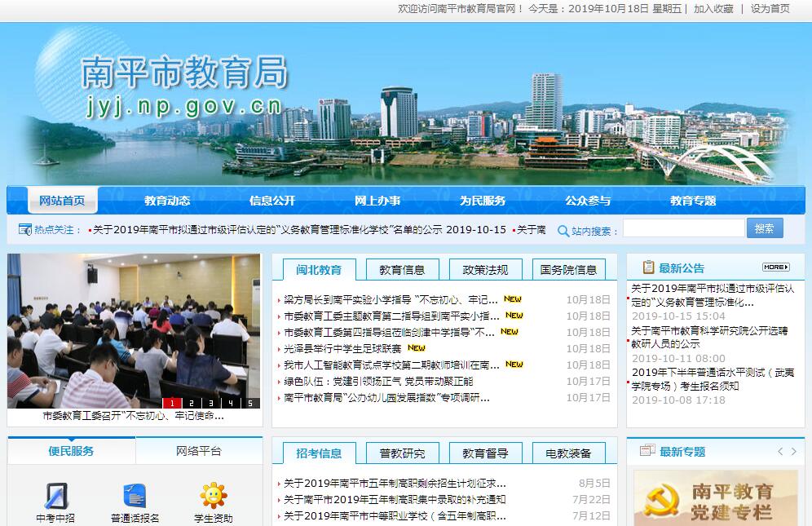Open 教育专题 navigation menu

click(x=693, y=201)
